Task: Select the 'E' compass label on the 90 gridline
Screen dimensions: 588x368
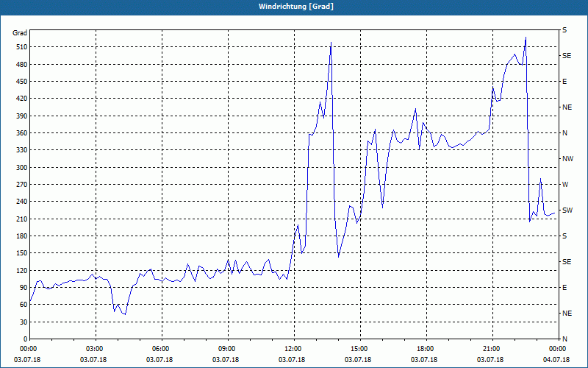Action: [x=564, y=288]
